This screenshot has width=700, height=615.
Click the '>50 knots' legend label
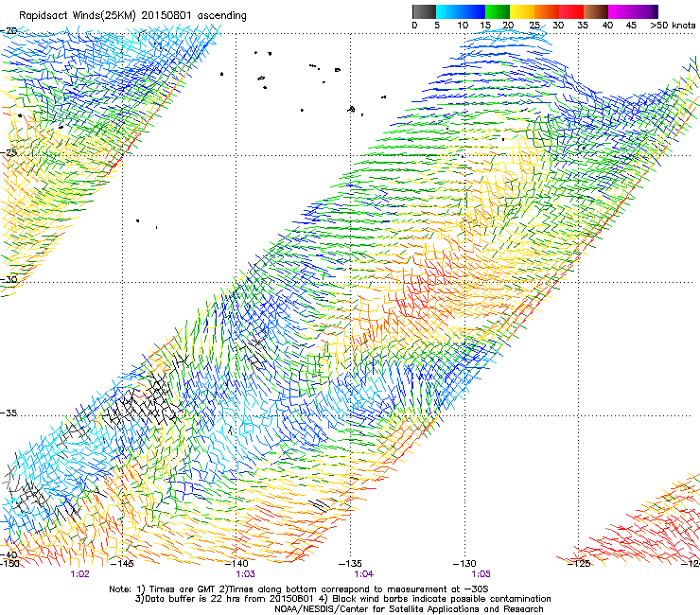coord(673,26)
